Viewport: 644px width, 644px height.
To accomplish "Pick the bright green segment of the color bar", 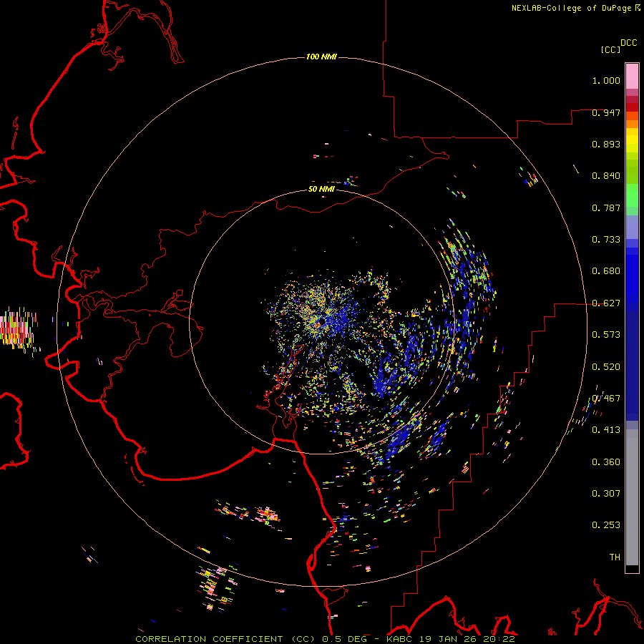I will pyautogui.click(x=632, y=195).
